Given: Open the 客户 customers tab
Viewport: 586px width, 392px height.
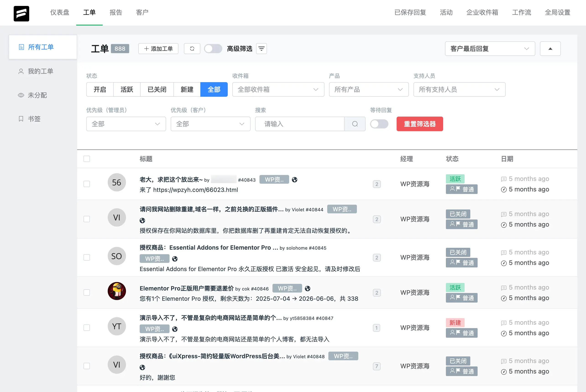Looking at the screenshot, I should pos(142,13).
